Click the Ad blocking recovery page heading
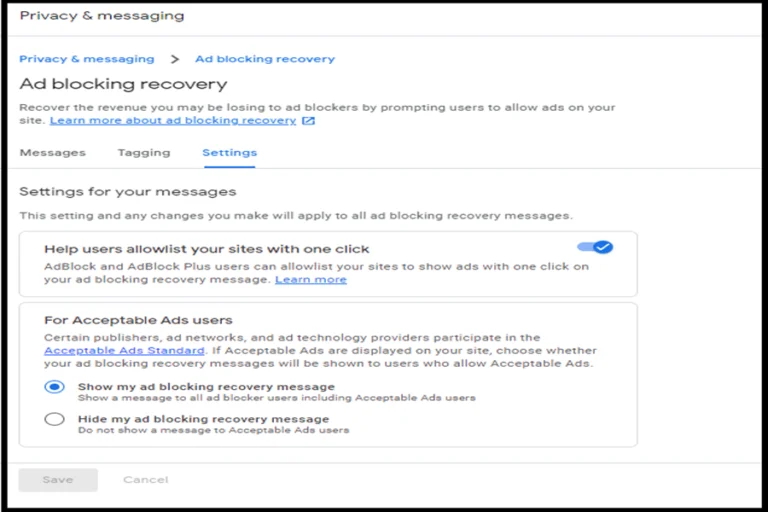 (123, 84)
